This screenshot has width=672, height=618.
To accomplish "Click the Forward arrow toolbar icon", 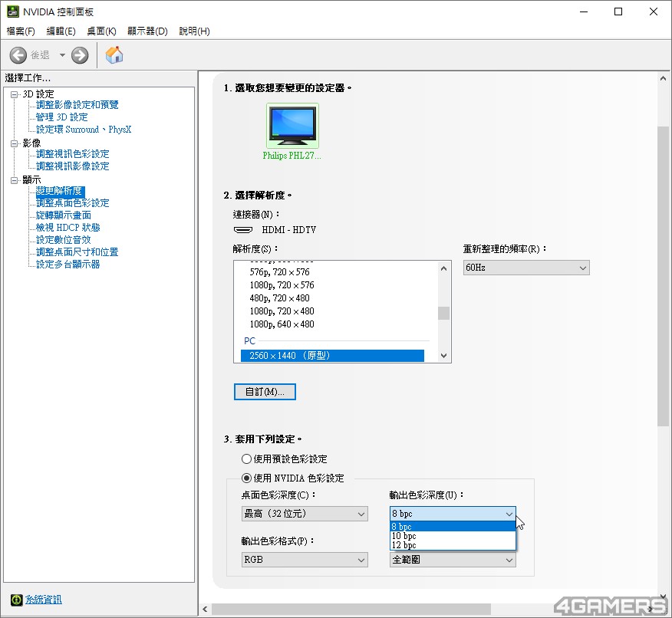I will click(80, 55).
